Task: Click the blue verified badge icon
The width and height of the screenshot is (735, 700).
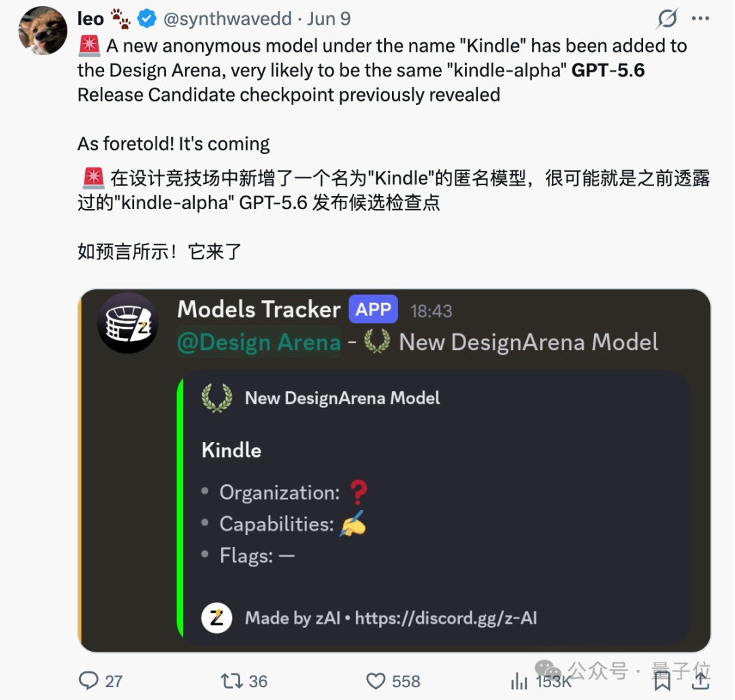Action: tap(147, 19)
